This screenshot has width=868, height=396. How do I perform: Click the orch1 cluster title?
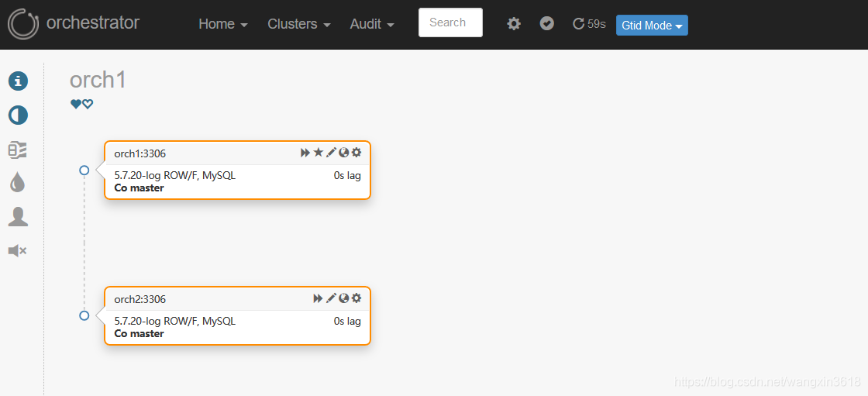pyautogui.click(x=98, y=80)
